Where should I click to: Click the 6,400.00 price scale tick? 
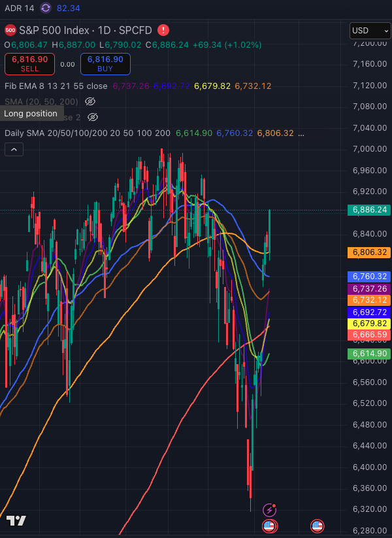(370, 467)
